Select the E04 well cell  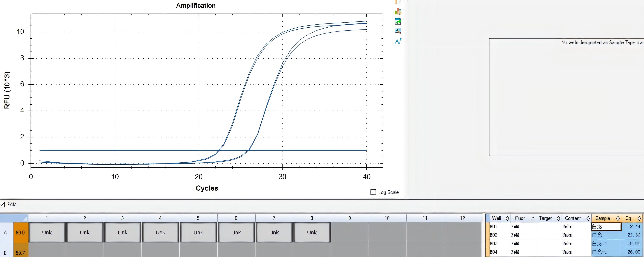click(500, 252)
